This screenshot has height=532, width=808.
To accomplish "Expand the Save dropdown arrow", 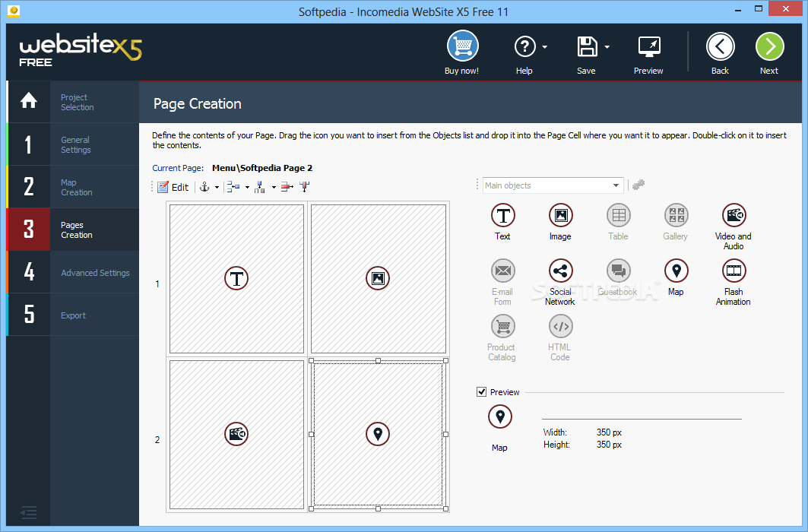I will coord(607,47).
